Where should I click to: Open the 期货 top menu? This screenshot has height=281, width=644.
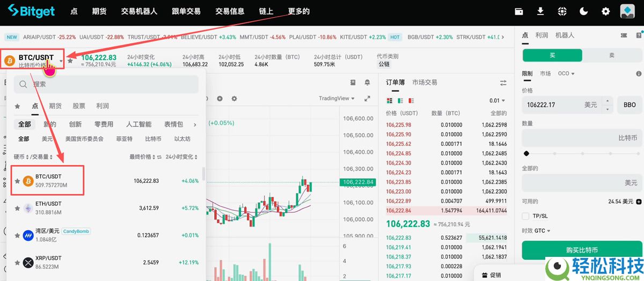(99, 11)
